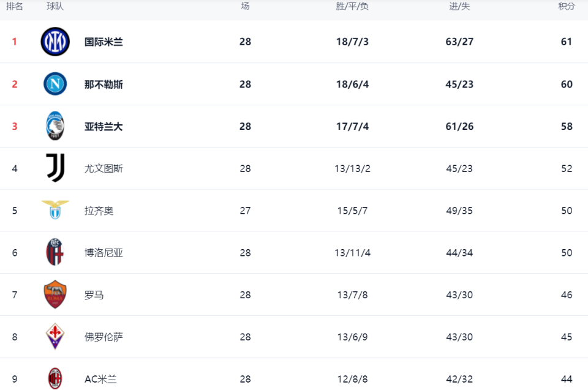Open the 国际米兰 team link
588x390 pixels.
(x=104, y=42)
